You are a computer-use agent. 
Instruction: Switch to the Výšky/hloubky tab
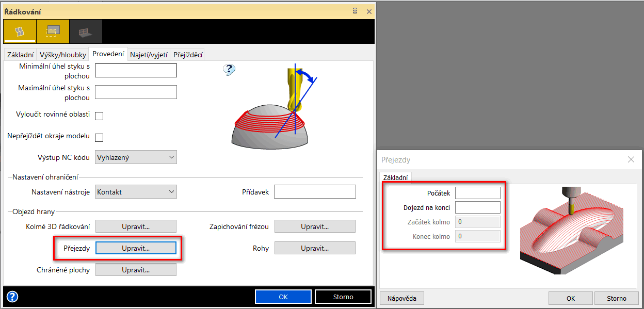pos(63,55)
